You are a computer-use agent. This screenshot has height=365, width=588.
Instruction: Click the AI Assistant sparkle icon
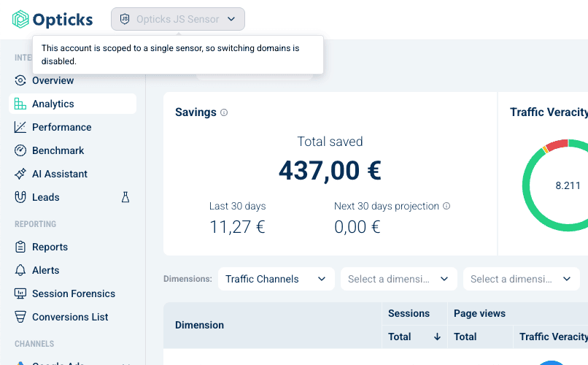coord(20,174)
